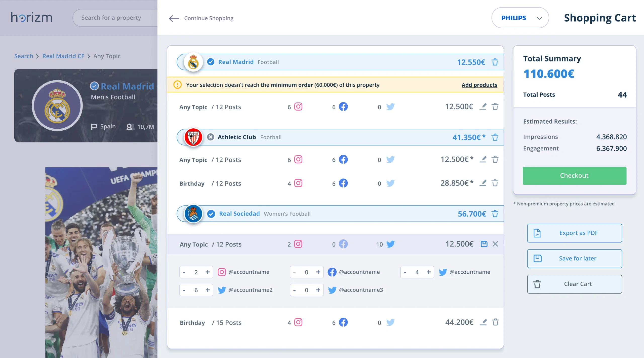Screen dimensions: 644x358
Task: Edit Real Madrid Any Topic line
Action: 483,107
